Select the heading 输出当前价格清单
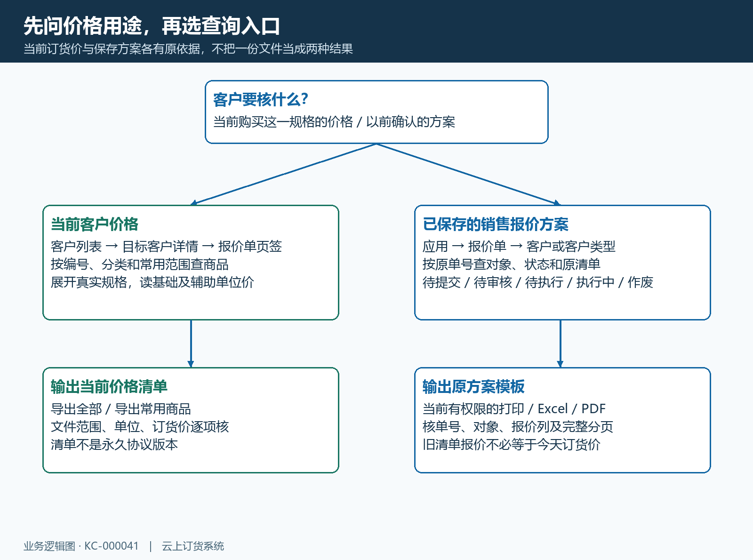Image resolution: width=753 pixels, height=560 pixels. (x=109, y=386)
